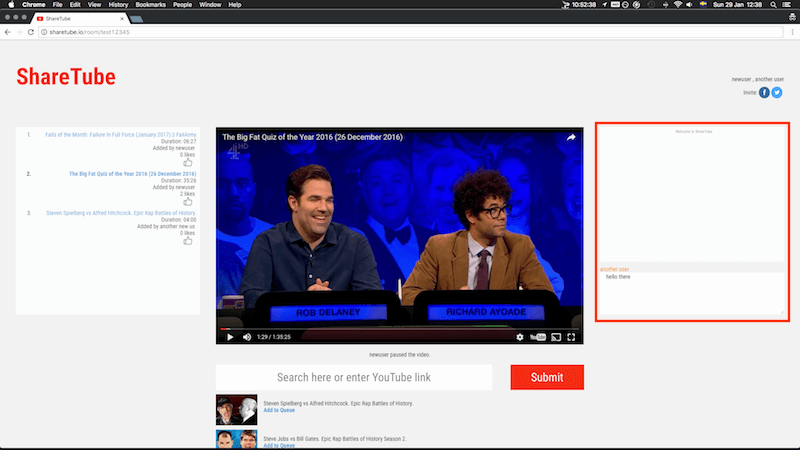
Task: Like The Big Fat Quiz queue item
Action: [x=188, y=202]
